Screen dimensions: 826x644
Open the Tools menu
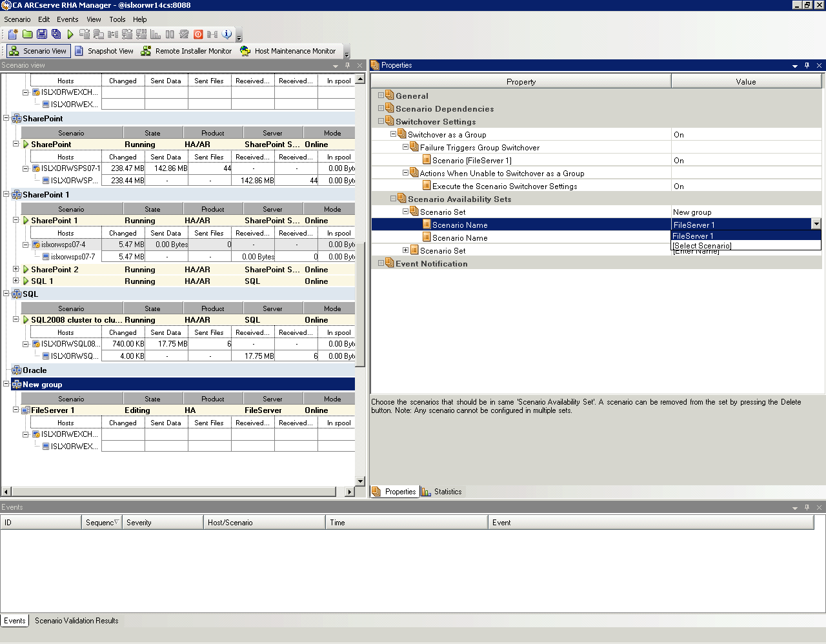pyautogui.click(x=117, y=19)
